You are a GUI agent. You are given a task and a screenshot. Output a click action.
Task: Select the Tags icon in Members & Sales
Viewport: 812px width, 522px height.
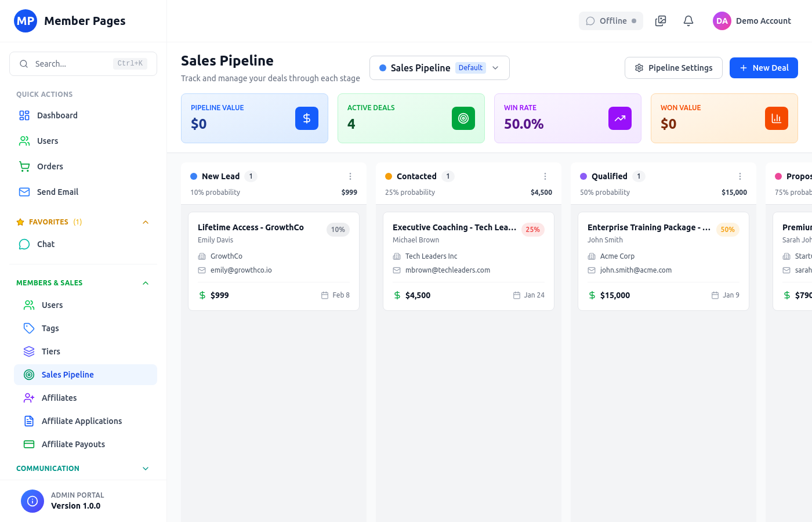click(x=29, y=328)
